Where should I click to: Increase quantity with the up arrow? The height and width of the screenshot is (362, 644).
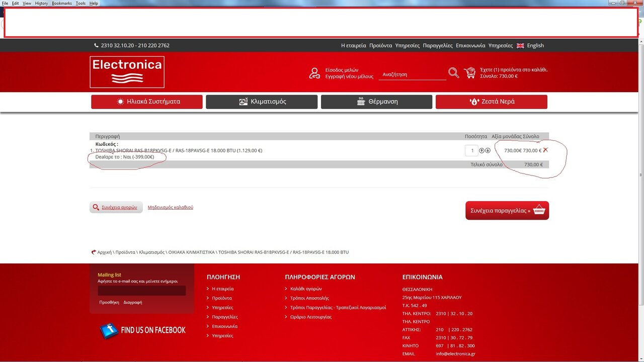(481, 150)
